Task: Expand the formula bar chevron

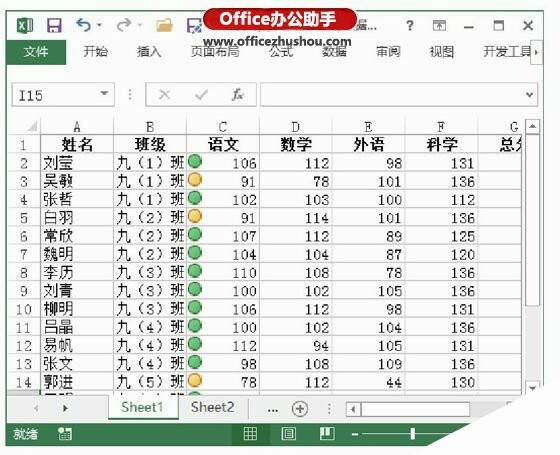Action: 530,95
